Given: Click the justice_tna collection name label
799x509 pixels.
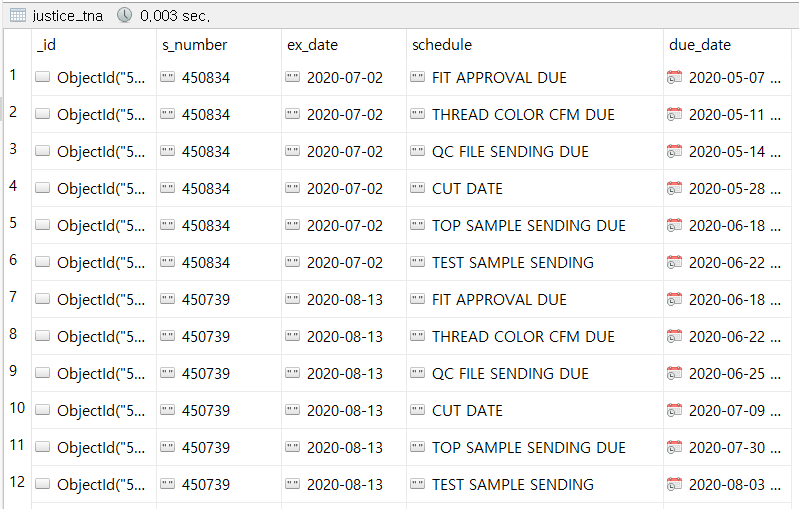Looking at the screenshot, I should [68, 15].
